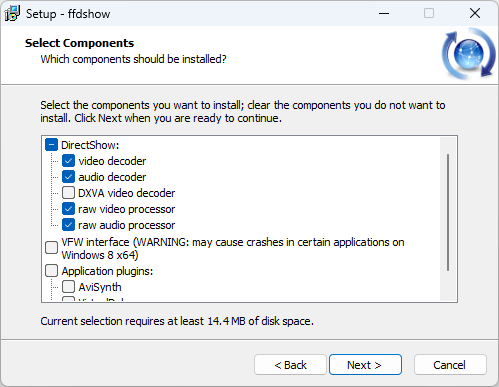The image size is (499, 387).
Task: Select the 'DXVA video decoder' label
Action: click(x=127, y=193)
